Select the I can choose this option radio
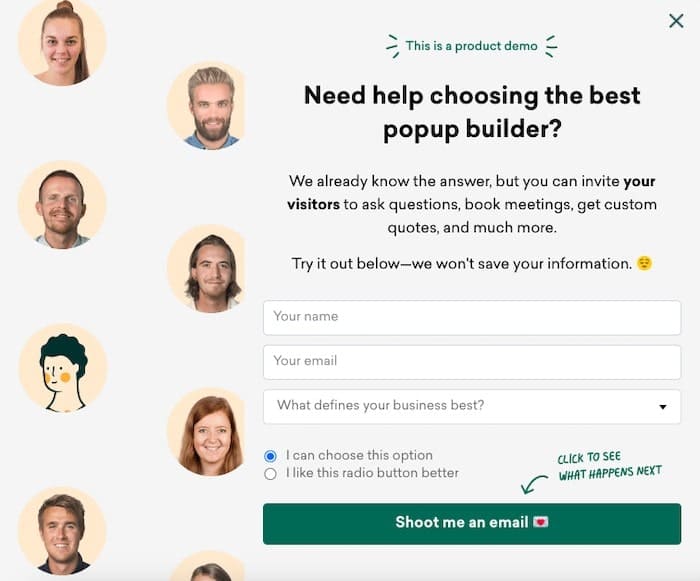Viewport: 700px width, 581px height. point(270,456)
